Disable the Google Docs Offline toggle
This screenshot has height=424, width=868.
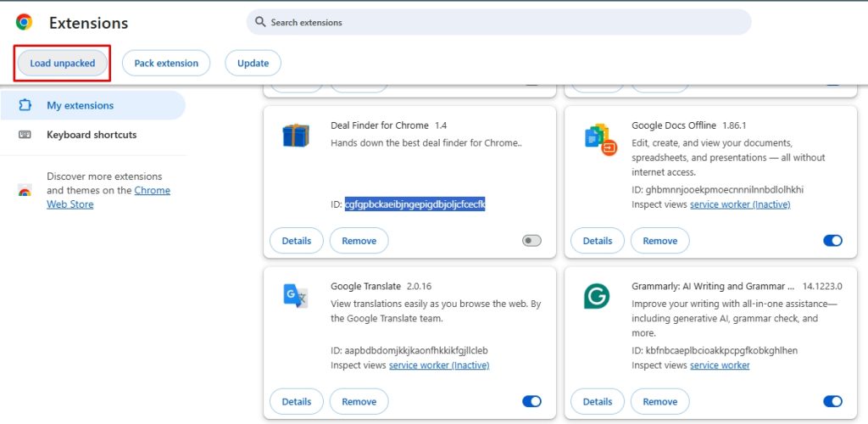(832, 240)
